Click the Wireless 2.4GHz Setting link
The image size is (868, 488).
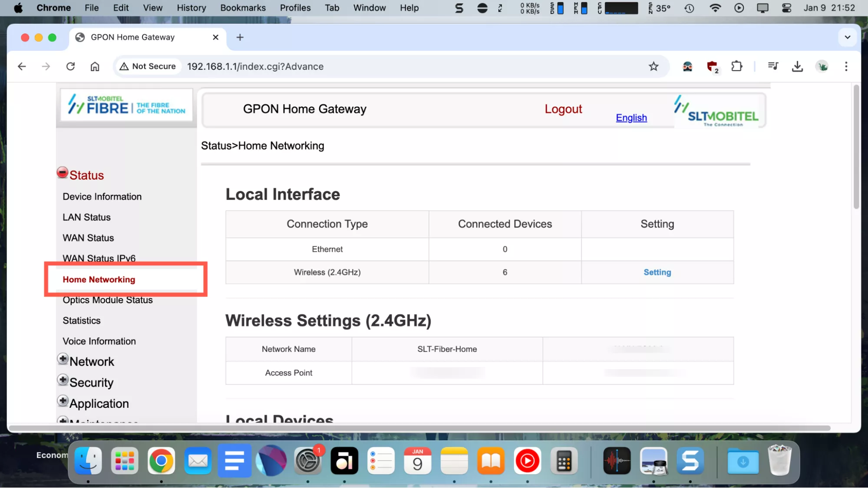point(657,272)
